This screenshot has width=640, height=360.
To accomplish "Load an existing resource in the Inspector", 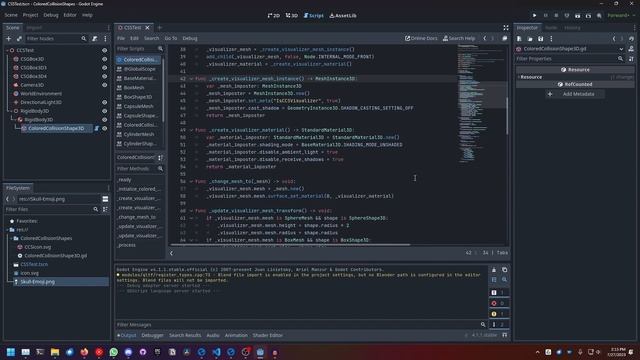I will [x=530, y=38].
